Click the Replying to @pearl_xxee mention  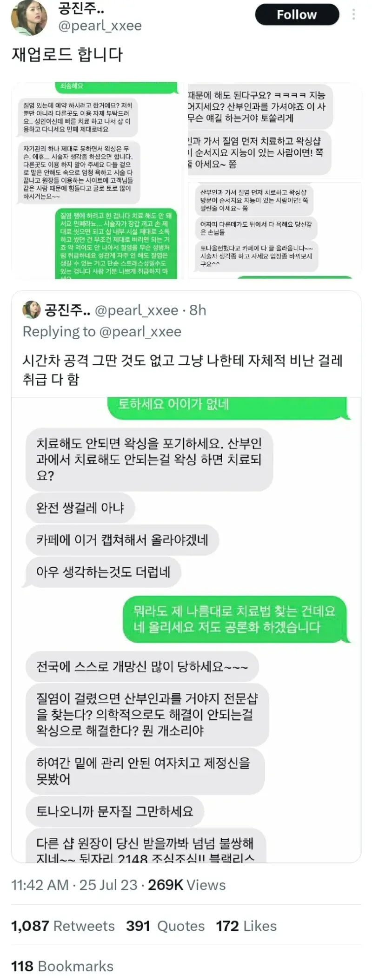pyautogui.click(x=140, y=332)
